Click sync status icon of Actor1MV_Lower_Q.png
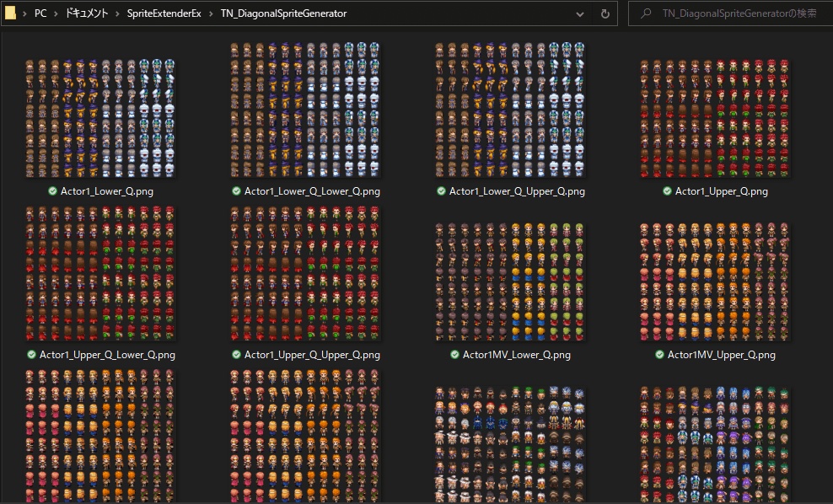The height and width of the screenshot is (504, 833). pos(454,355)
